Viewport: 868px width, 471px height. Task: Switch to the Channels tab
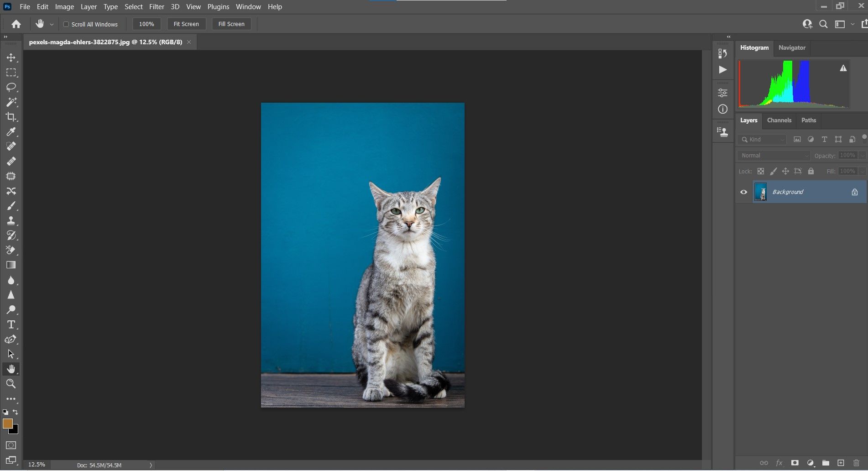coord(779,120)
